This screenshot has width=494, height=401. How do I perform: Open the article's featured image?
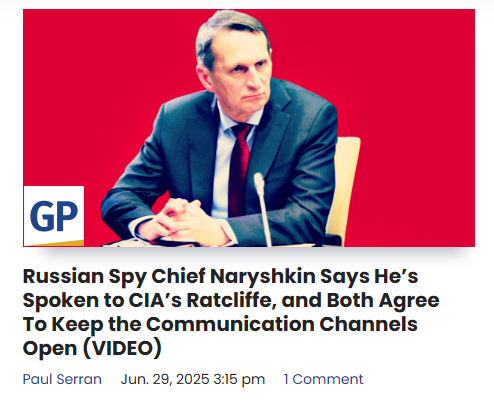[x=249, y=128]
